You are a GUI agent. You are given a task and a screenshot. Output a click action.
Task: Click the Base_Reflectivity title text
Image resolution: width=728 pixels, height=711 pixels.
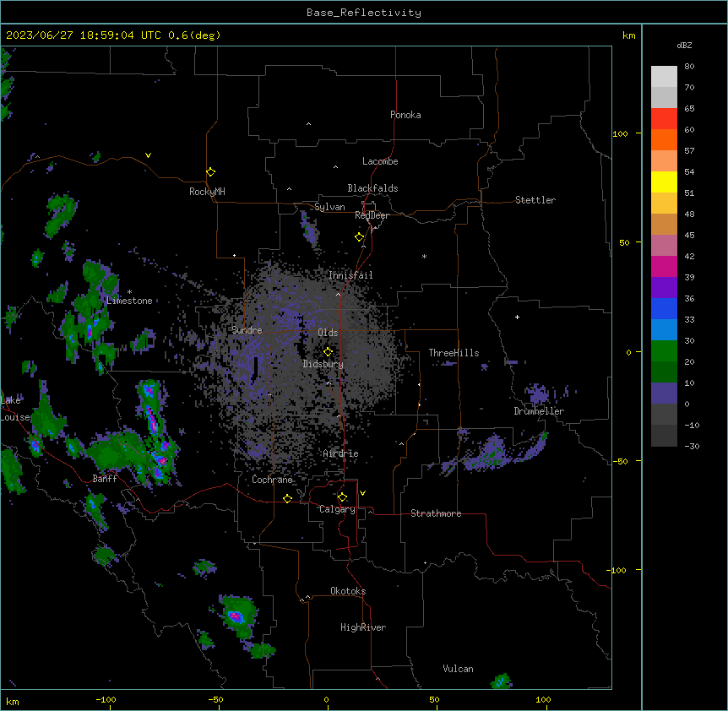click(x=364, y=13)
